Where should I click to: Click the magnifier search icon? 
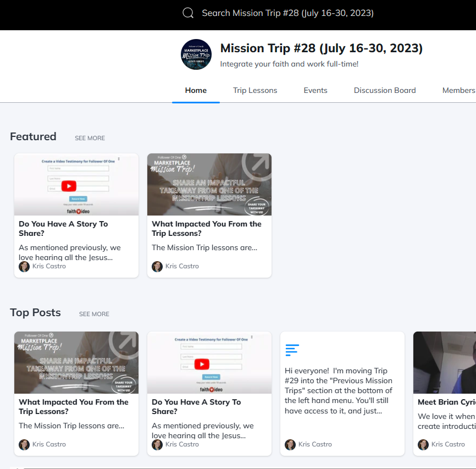click(x=188, y=13)
